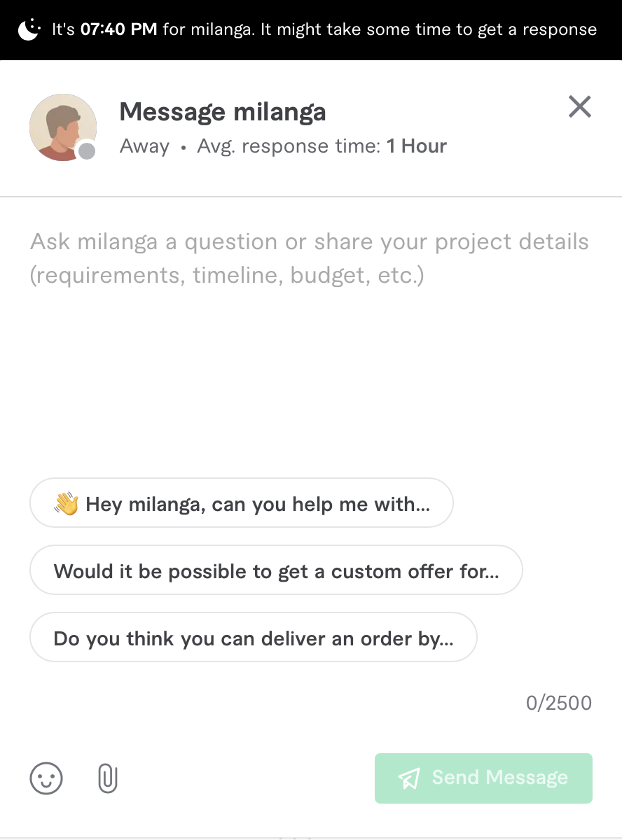The width and height of the screenshot is (622, 840).
Task: Click the waving hand emoji
Action: [x=67, y=503]
